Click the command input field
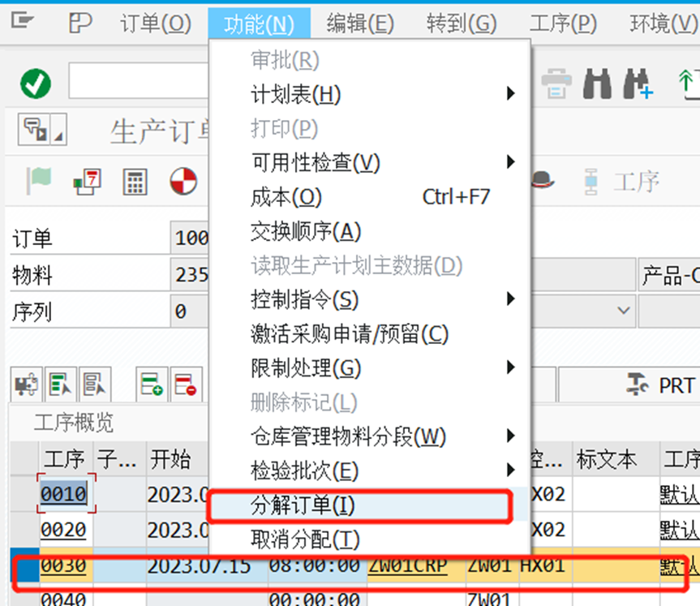 139,80
